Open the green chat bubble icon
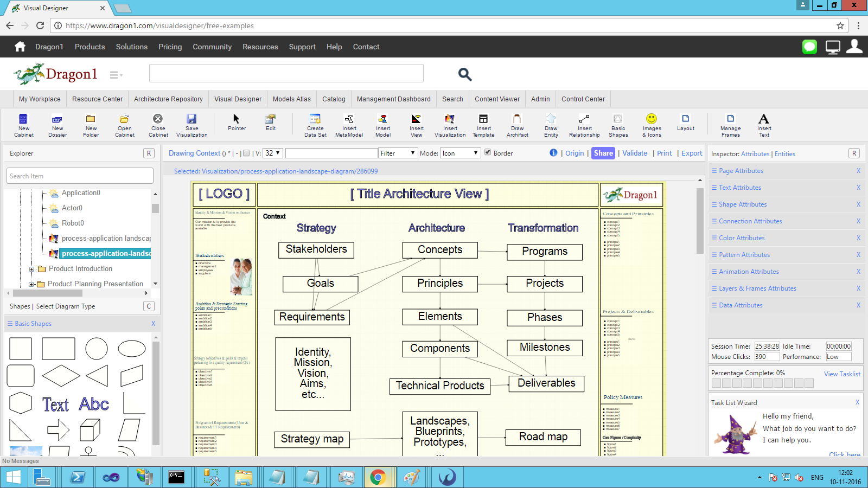This screenshot has height=488, width=868. (809, 47)
